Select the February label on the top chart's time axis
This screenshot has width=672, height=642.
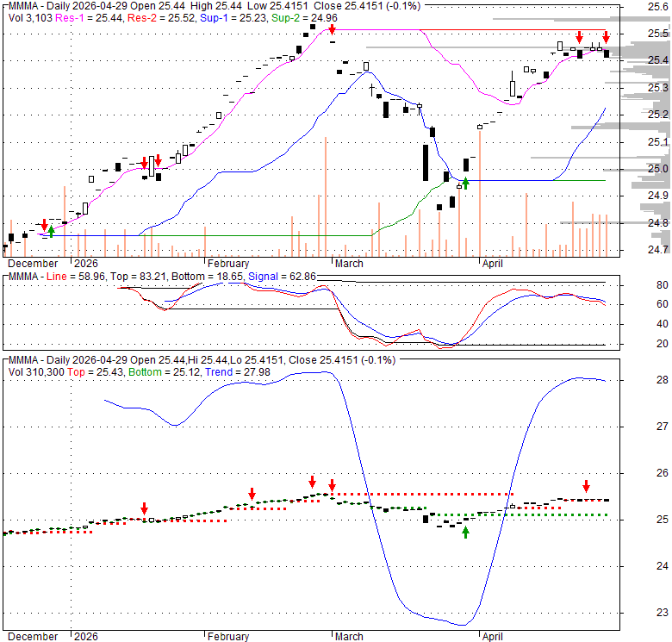pyautogui.click(x=227, y=264)
